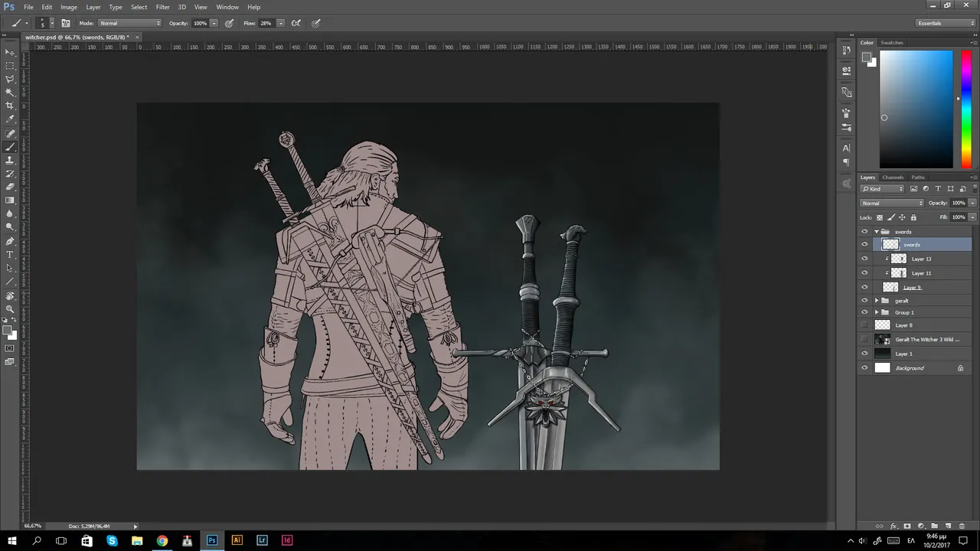Image resolution: width=980 pixels, height=551 pixels.
Task: Open the layer blend mode Normal dropdown
Action: (892, 203)
